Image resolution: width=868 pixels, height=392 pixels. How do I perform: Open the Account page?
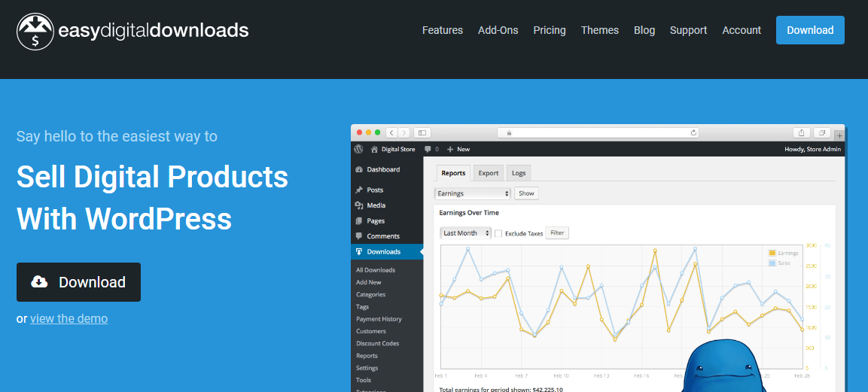coord(742,30)
